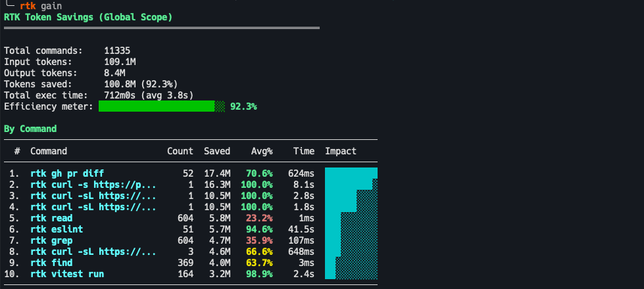Screen dimensions: 644x289
Task: Click the yellow 63.7% average value
Action: 259,263
